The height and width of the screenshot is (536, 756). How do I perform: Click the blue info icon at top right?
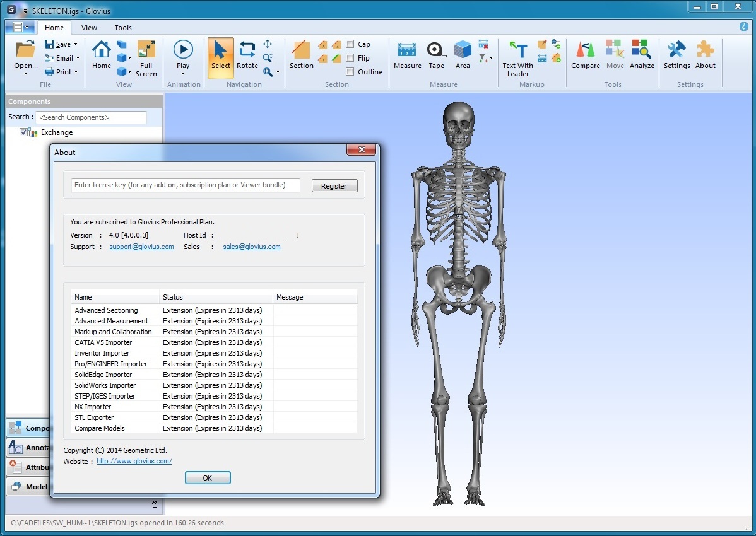pos(744,26)
